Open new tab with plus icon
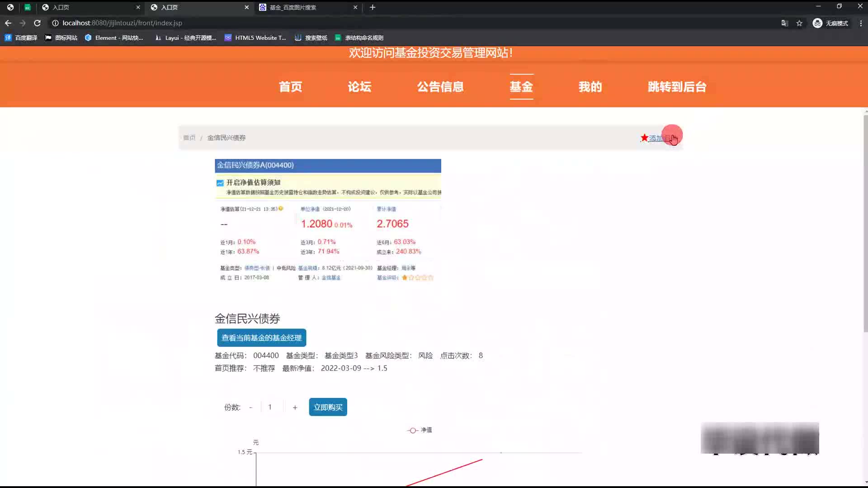The height and width of the screenshot is (488, 868). pyautogui.click(x=373, y=7)
